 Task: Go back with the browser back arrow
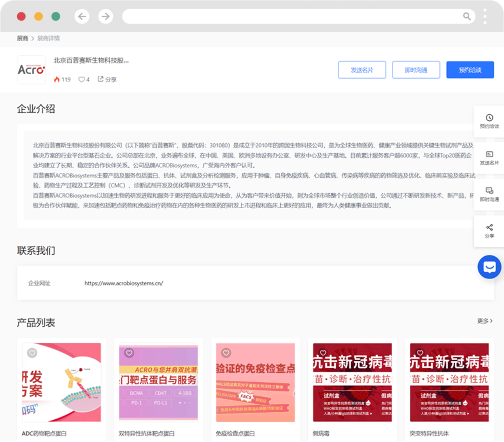pos(82,17)
